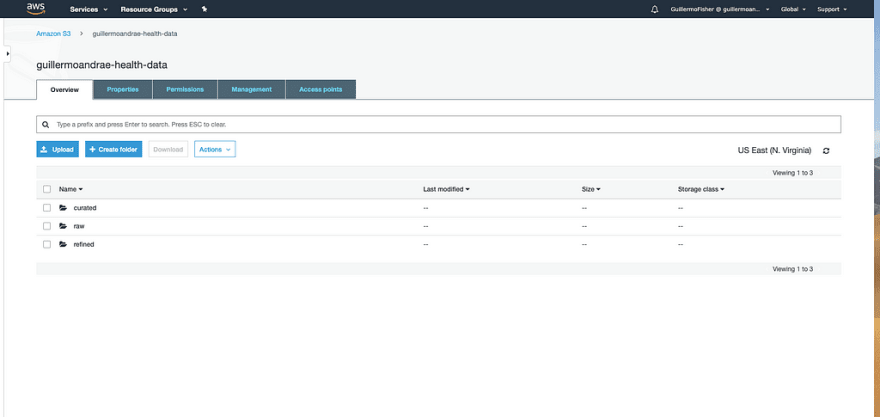Expand the left sidebar arrow handle
Screen dimensions: 880x417
[7, 53]
